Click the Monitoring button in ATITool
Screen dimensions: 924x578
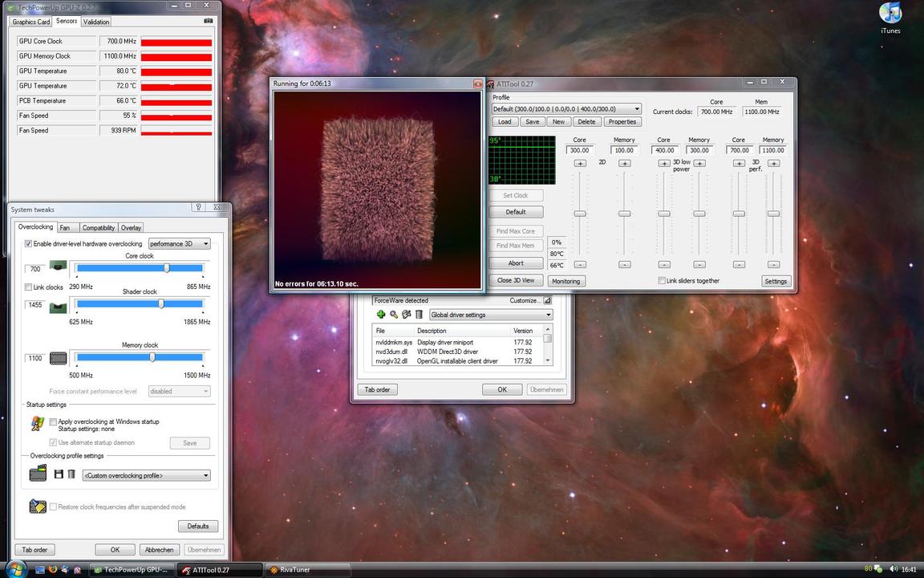[x=565, y=281]
